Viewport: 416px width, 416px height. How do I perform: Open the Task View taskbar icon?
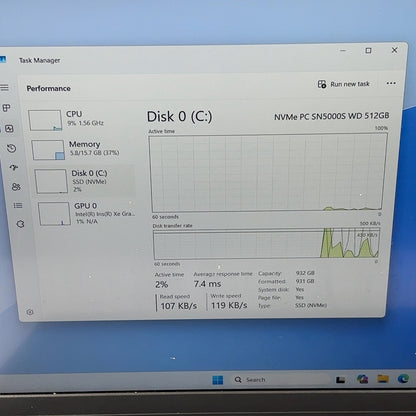tap(340, 380)
